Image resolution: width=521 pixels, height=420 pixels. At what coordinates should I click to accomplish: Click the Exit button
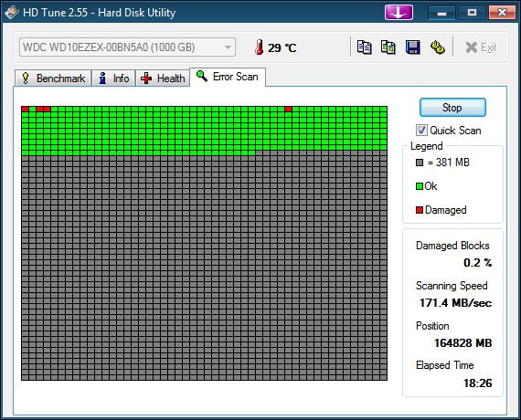[482, 47]
